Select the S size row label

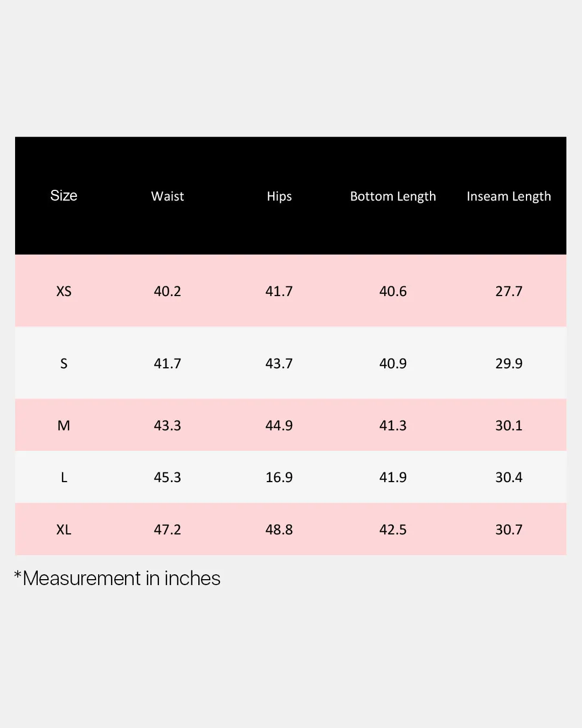pyautogui.click(x=64, y=363)
